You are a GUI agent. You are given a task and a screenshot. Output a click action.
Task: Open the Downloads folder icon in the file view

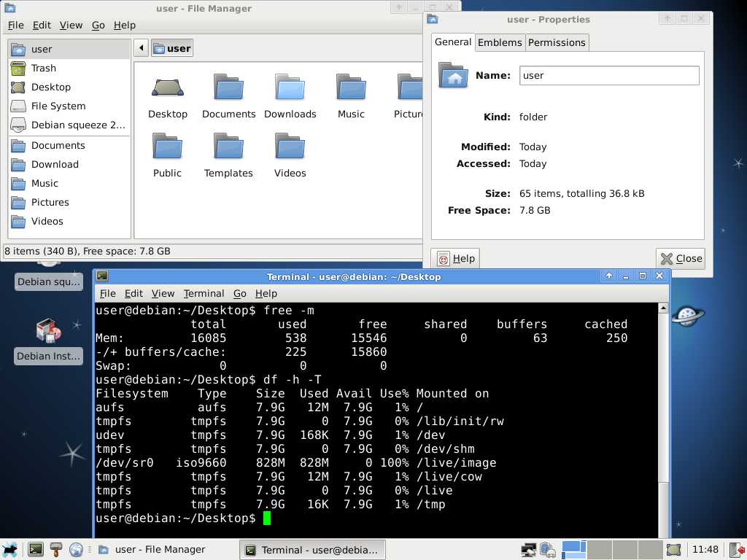point(290,88)
